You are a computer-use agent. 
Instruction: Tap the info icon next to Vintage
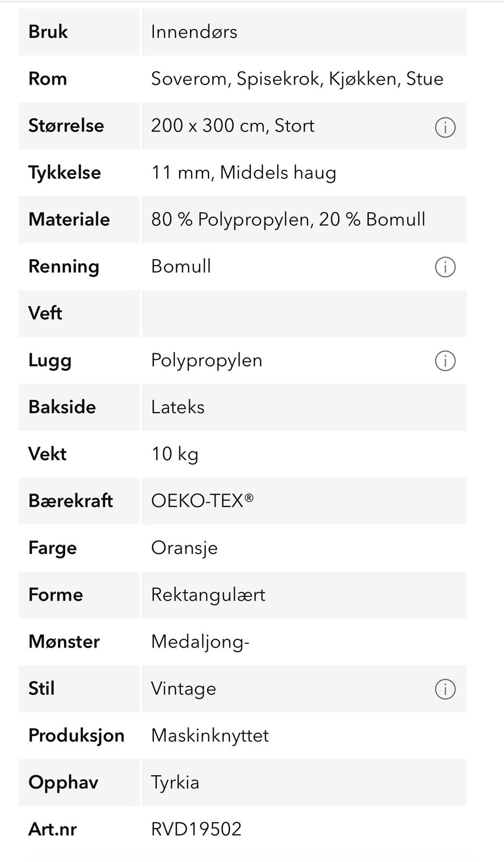tap(445, 689)
